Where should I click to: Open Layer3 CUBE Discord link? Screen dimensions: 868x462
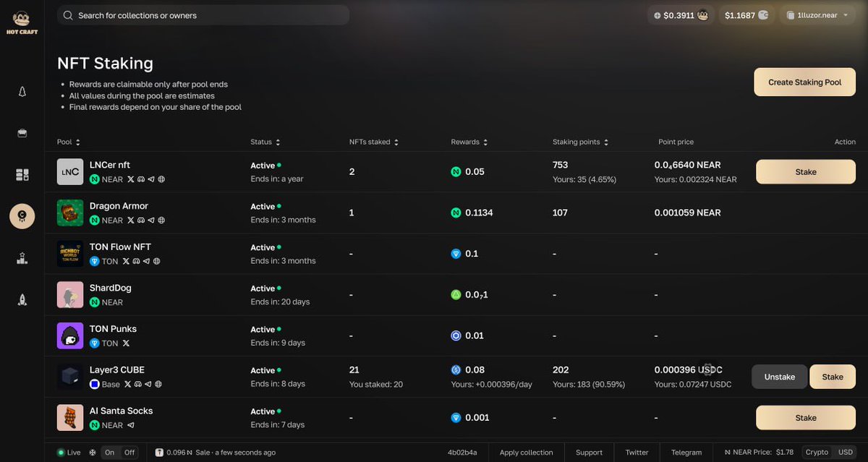click(x=138, y=385)
